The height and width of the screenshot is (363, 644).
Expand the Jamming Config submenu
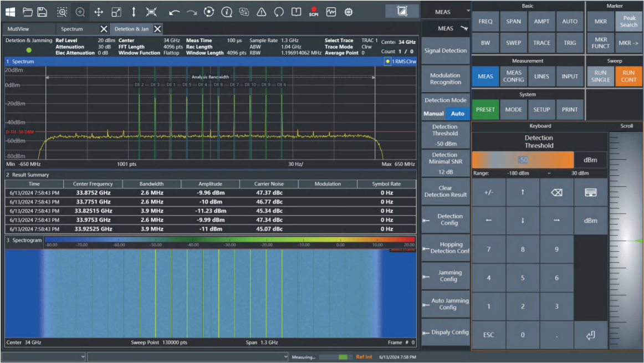coord(446,275)
